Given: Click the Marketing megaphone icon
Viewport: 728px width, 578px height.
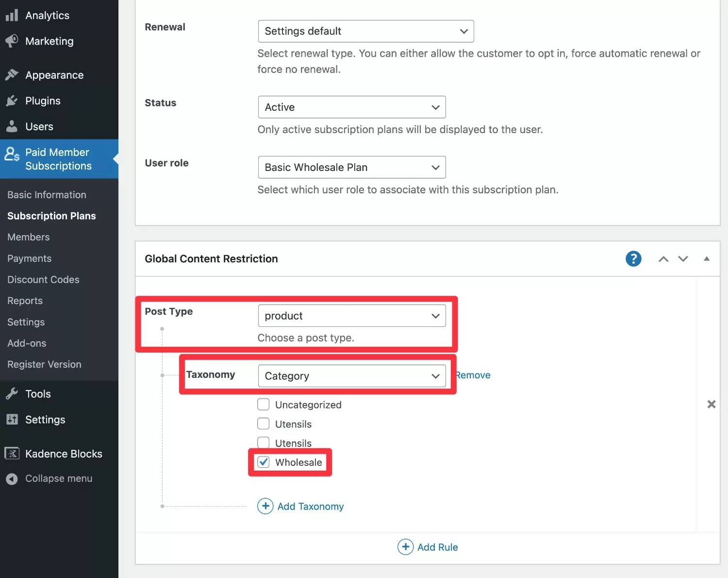Looking at the screenshot, I should coord(12,41).
